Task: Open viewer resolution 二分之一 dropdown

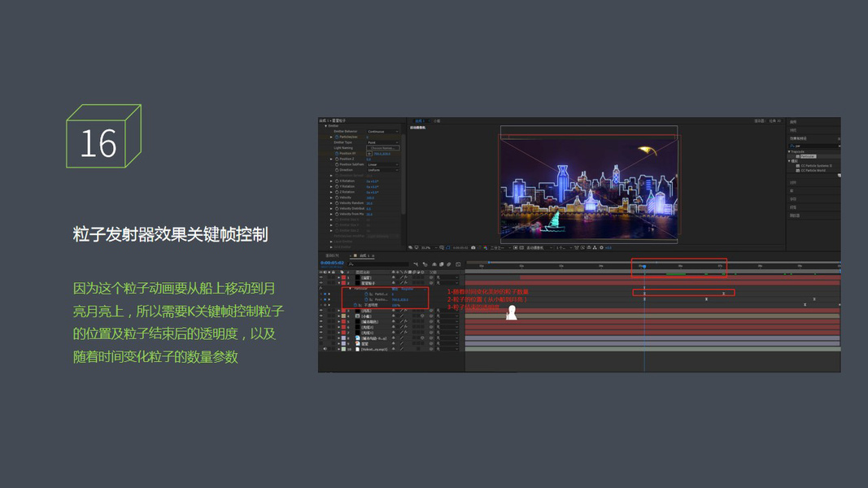Action: pos(501,247)
